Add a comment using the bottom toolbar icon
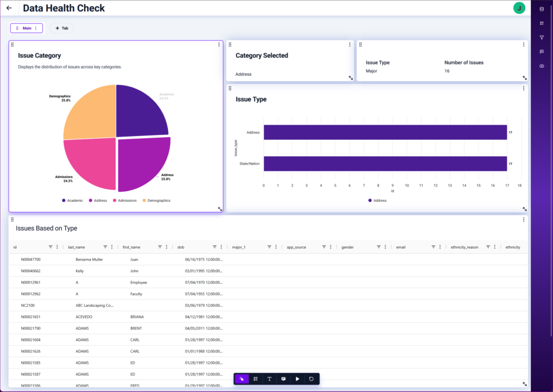Viewport: 553px width, 392px height. click(x=283, y=379)
